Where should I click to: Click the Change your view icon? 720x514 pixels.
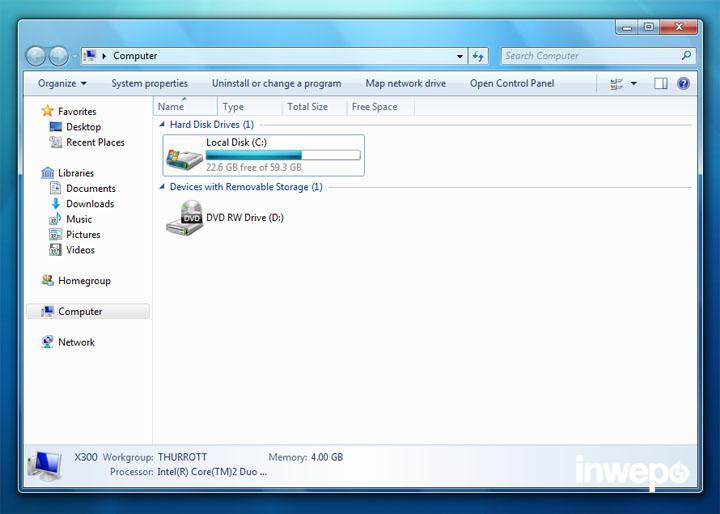click(x=616, y=84)
